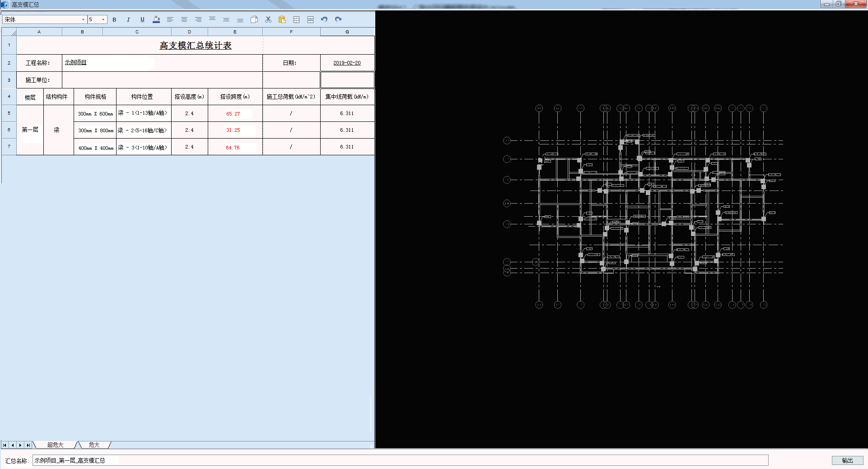The image size is (868, 469).
Task: Redo the last action
Action: coord(338,19)
